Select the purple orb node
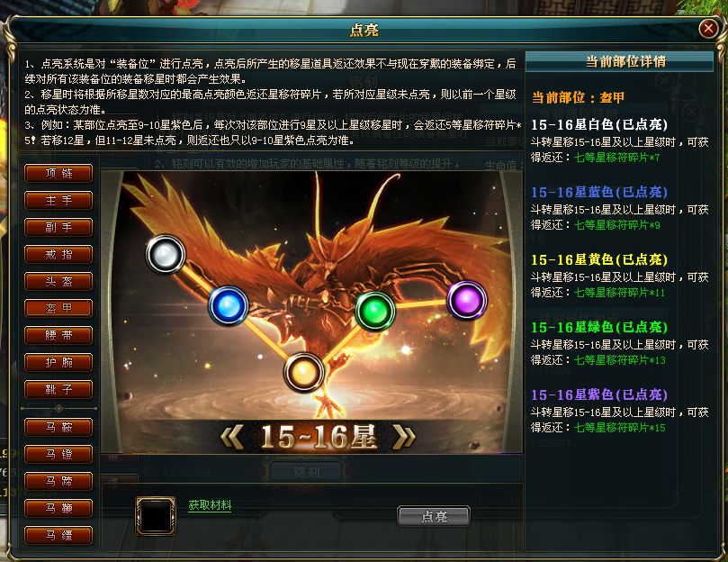Viewport: 728px width, 562px height. pos(467,300)
